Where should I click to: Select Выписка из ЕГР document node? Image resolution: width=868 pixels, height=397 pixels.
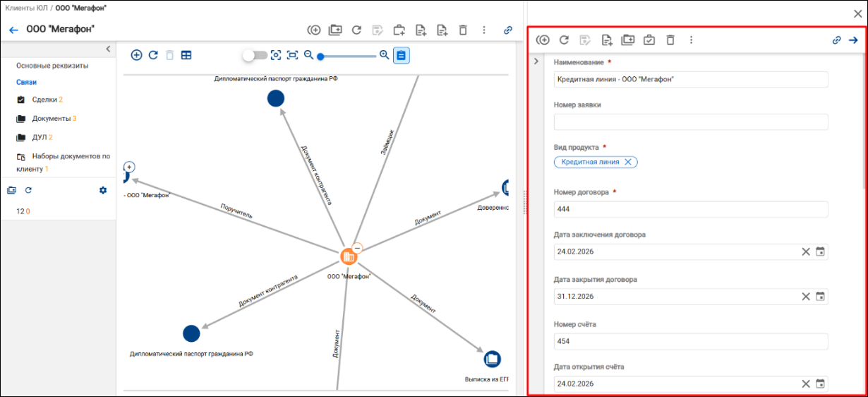pyautogui.click(x=493, y=359)
